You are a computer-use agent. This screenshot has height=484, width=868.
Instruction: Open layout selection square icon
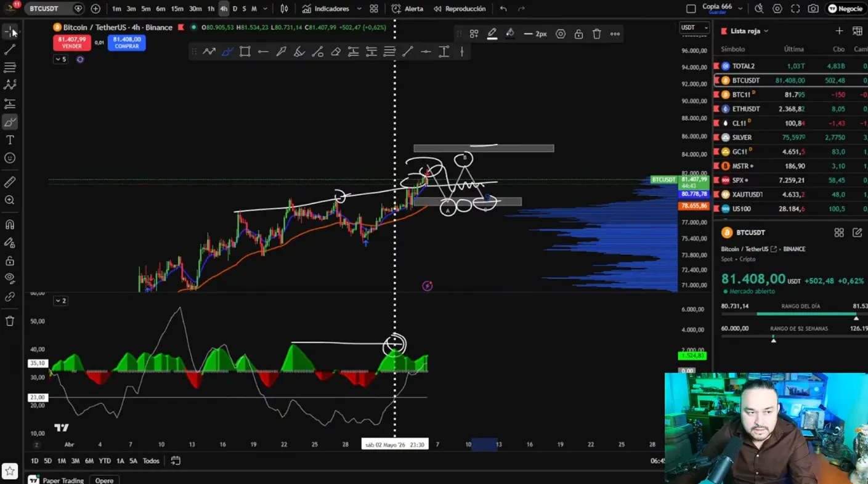point(691,9)
